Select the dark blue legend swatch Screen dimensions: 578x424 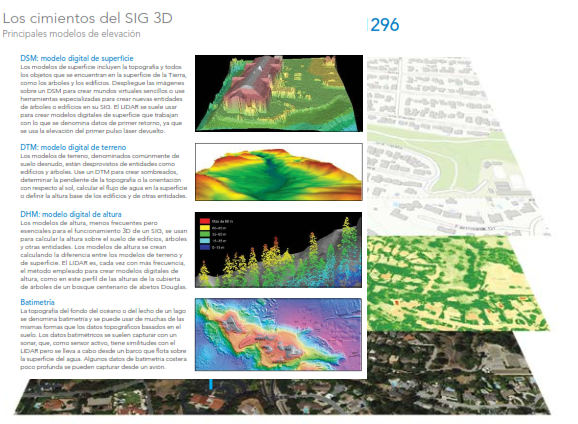[x=205, y=247]
